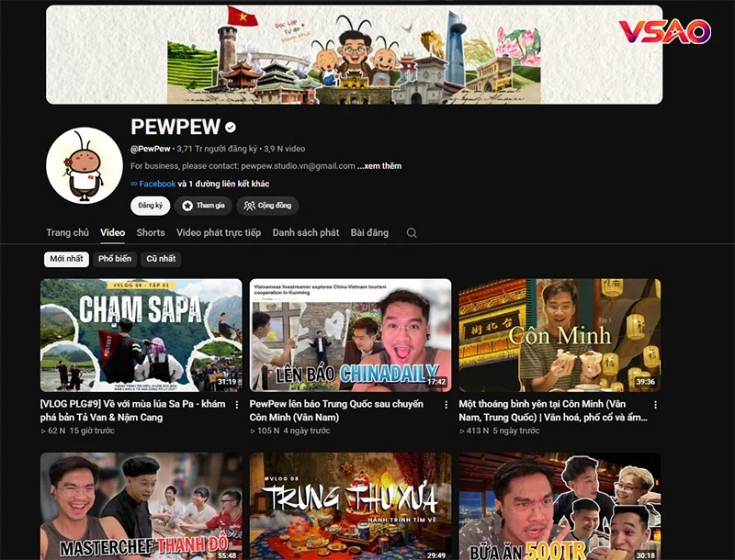Screen dimensions: 735x560
Task: Play the MASTERCHEF THÀNH ĐÔ thumbnail
Action: (141, 506)
